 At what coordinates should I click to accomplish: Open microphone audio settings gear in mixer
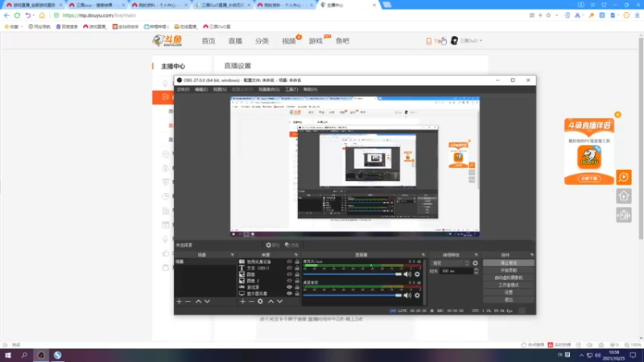click(417, 274)
